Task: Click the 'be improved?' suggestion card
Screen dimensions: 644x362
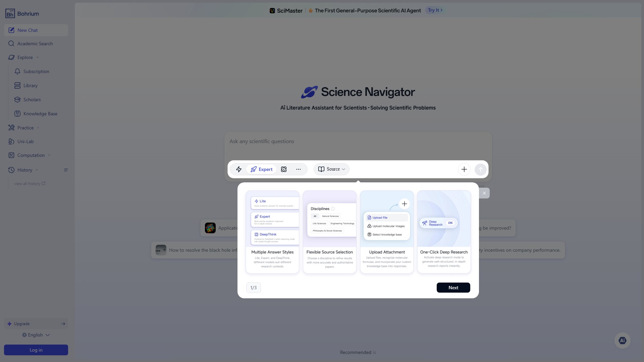Action: [x=497, y=228]
